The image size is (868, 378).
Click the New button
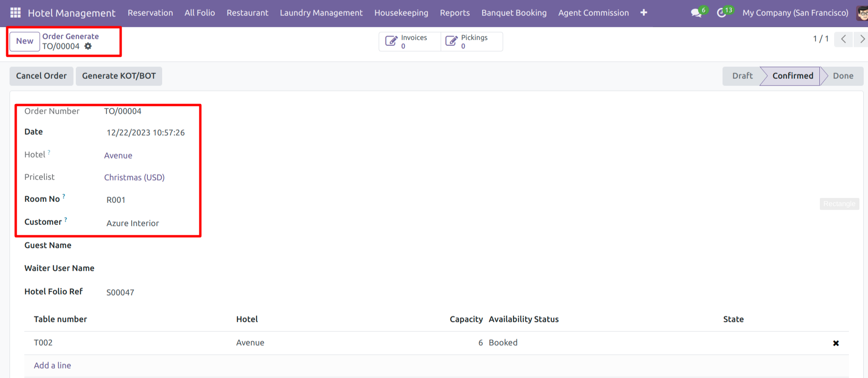(25, 41)
